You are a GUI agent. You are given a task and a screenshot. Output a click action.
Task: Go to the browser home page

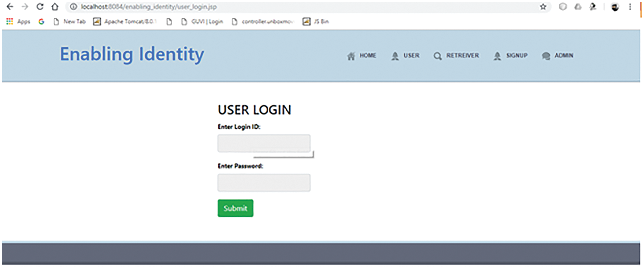(x=55, y=7)
